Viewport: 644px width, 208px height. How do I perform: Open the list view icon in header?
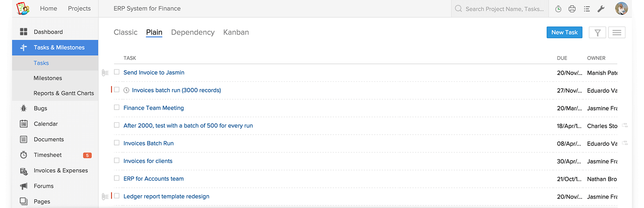pyautogui.click(x=587, y=9)
